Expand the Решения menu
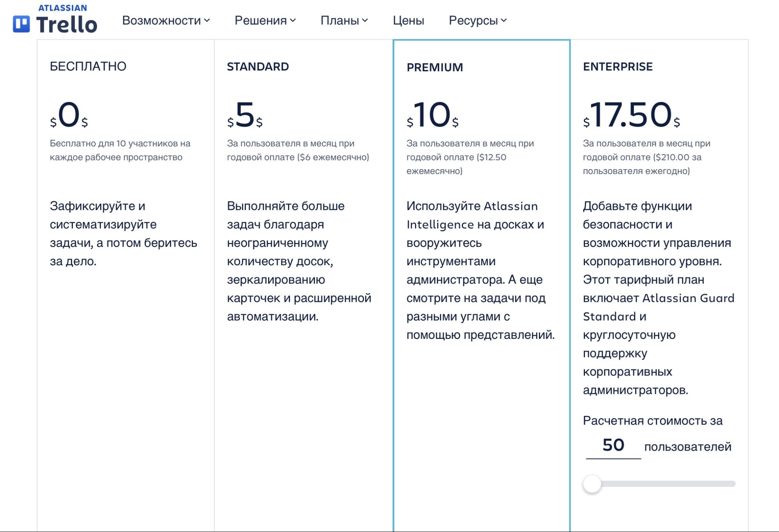Viewport: 779px width, 532px height. click(265, 20)
